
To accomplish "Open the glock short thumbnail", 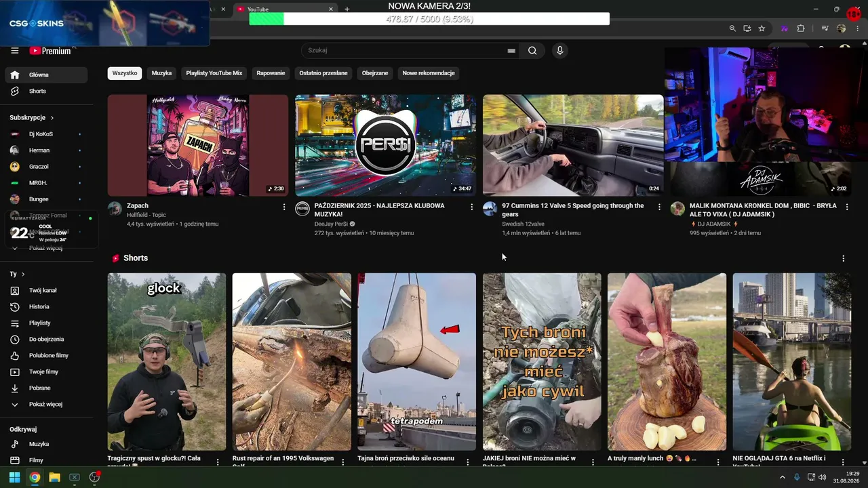I will point(167,362).
